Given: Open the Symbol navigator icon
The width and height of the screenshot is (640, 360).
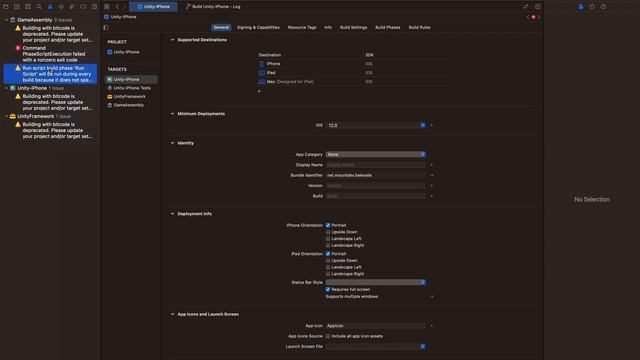Looking at the screenshot, I should pyautogui.click(x=28, y=7).
